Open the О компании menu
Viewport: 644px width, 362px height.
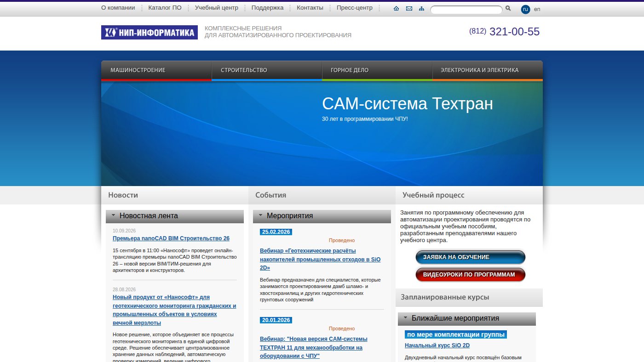(x=118, y=8)
